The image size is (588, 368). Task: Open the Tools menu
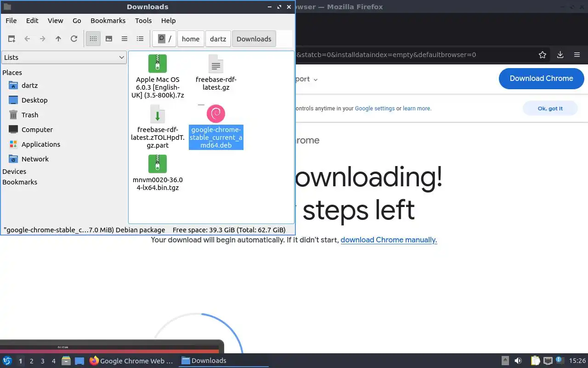pyautogui.click(x=143, y=20)
